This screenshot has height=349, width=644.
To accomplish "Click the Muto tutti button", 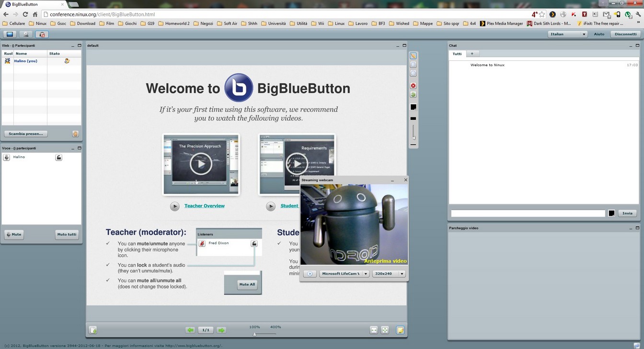I will (x=67, y=234).
